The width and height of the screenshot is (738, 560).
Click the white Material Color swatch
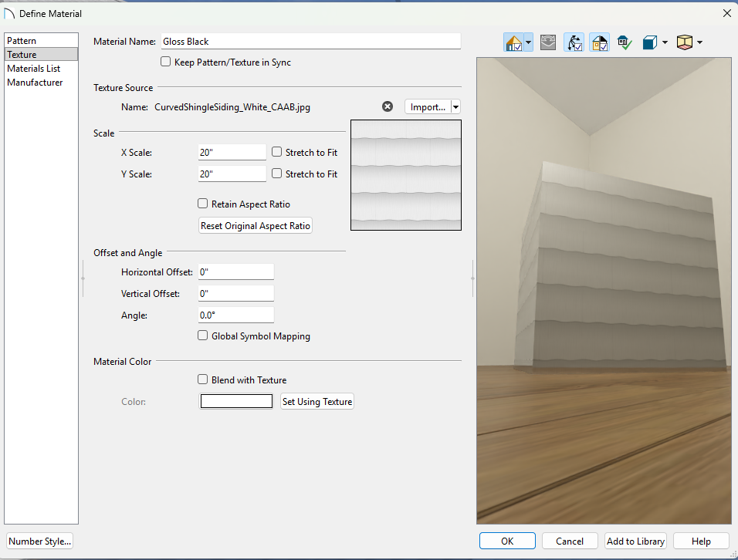click(236, 401)
